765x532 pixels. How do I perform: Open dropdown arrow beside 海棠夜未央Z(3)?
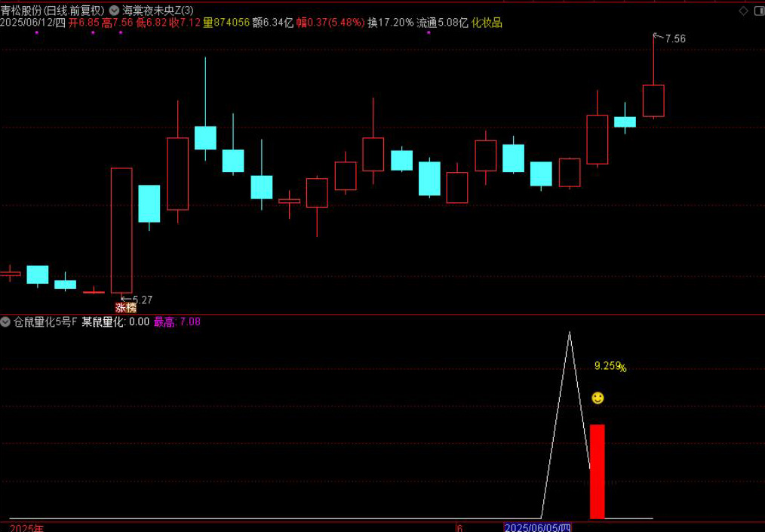(x=114, y=11)
